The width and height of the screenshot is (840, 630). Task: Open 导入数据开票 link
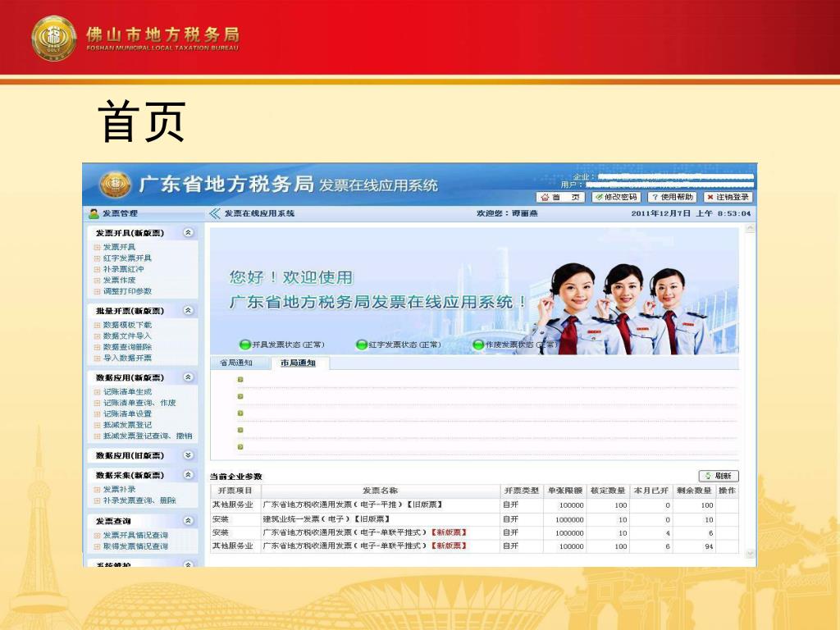pyautogui.click(x=127, y=358)
